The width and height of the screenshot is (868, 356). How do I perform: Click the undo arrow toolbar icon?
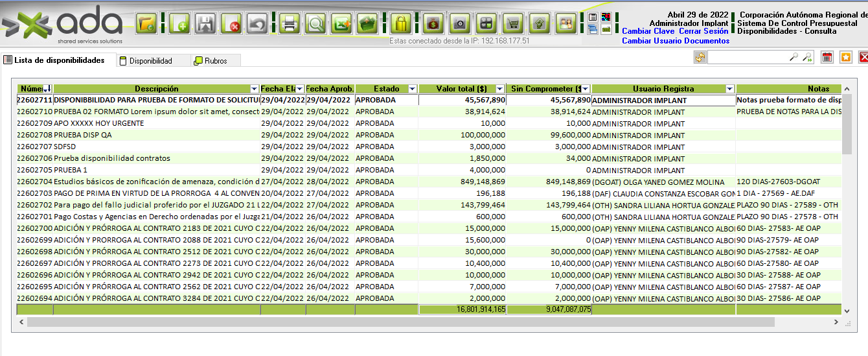click(x=258, y=24)
